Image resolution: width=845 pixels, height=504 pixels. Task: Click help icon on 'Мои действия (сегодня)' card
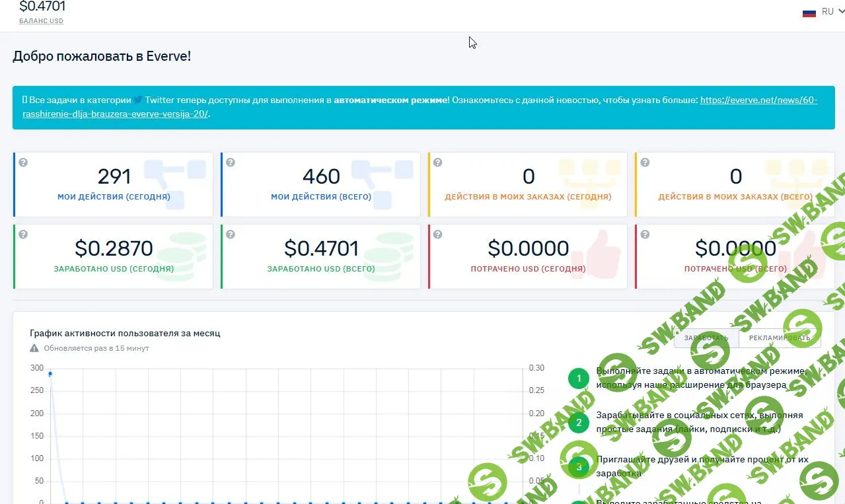[23, 162]
